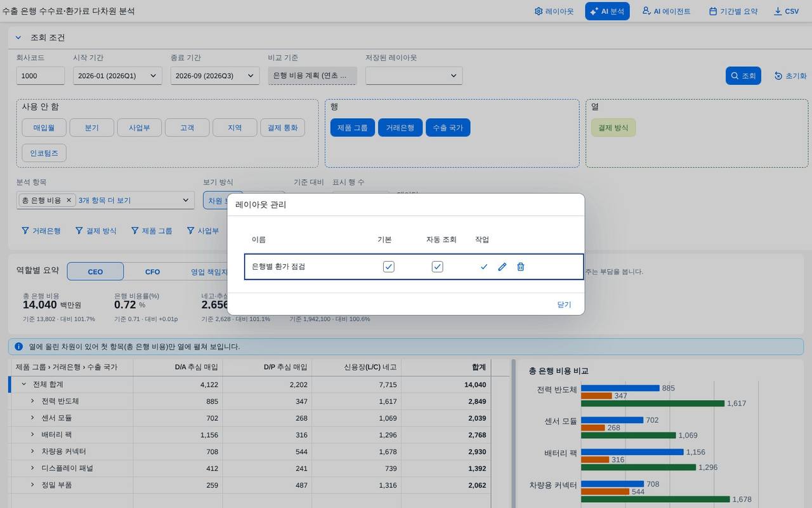
Task: Select the CFO role tab
Action: pos(152,271)
